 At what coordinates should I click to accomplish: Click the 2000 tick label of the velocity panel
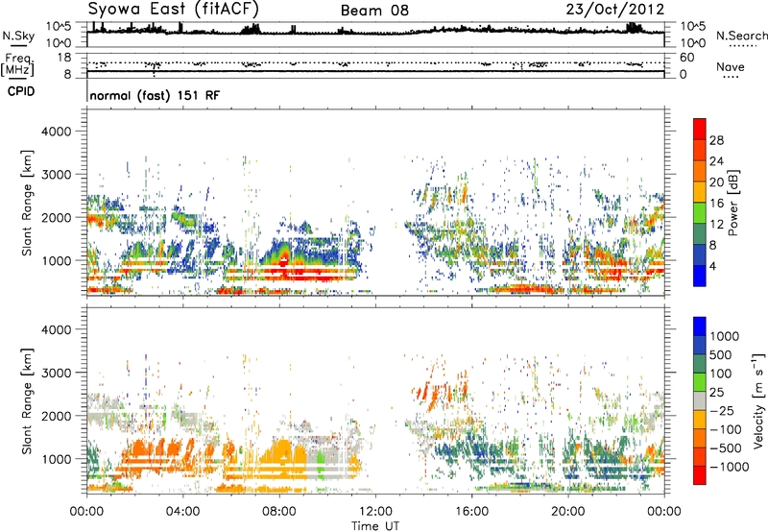pyautogui.click(x=57, y=416)
